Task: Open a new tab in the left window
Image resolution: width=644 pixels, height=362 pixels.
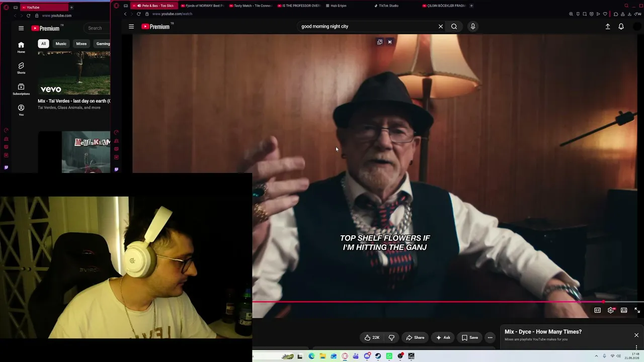Action: 71,8
